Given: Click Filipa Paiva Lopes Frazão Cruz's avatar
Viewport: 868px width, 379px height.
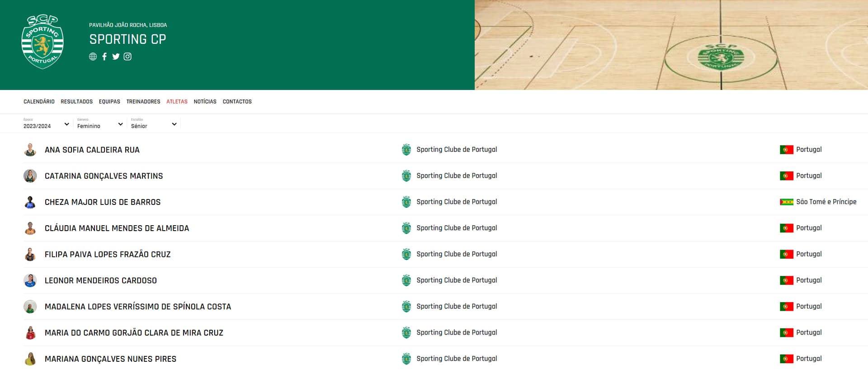Looking at the screenshot, I should click(30, 254).
